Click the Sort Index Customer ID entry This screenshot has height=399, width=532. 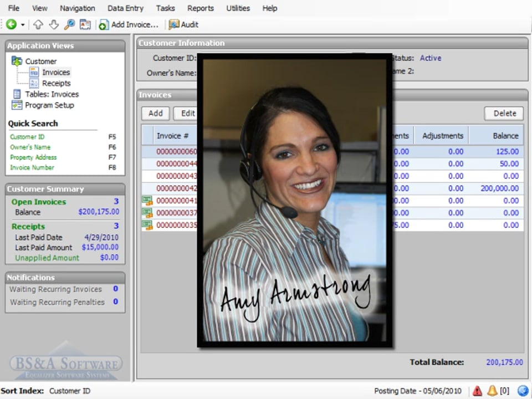point(45,391)
